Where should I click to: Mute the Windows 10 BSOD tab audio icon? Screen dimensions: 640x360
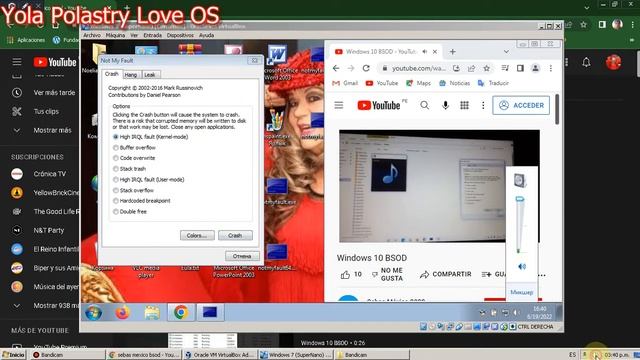coord(424,52)
